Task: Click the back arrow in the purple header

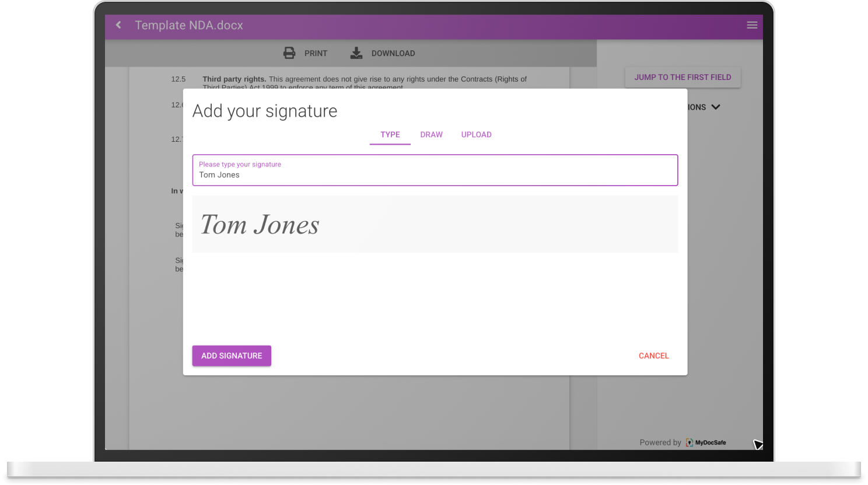Action: click(117, 25)
